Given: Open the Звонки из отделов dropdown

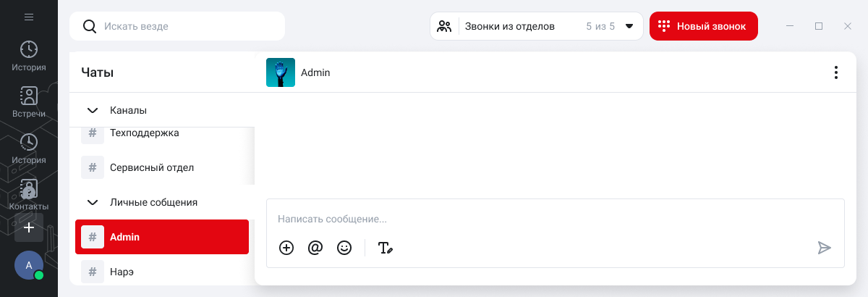Looking at the screenshot, I should tap(629, 26).
